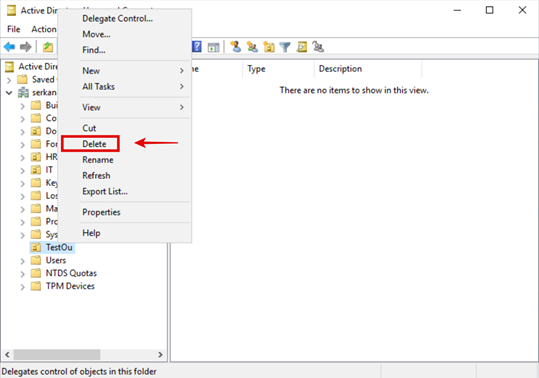Select Rename in the context menu
The image size is (539, 378).
coord(125,160)
